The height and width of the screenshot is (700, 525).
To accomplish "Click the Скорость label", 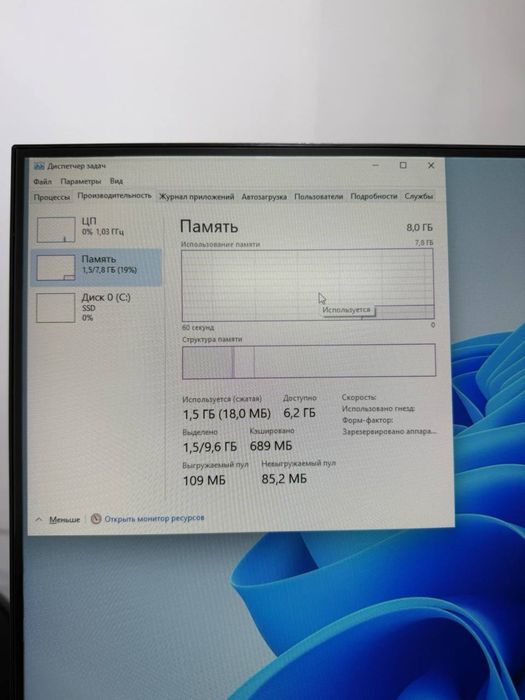I will (359, 397).
